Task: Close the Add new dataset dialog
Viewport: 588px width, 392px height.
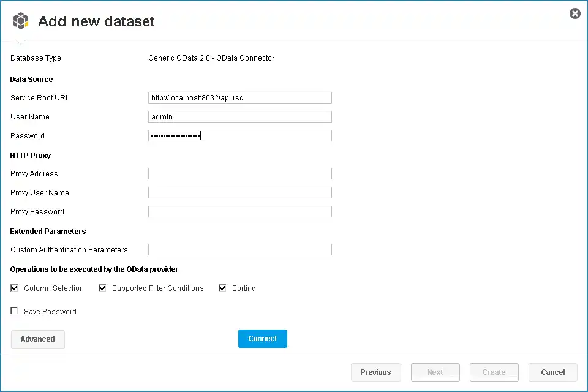Action: (x=575, y=13)
